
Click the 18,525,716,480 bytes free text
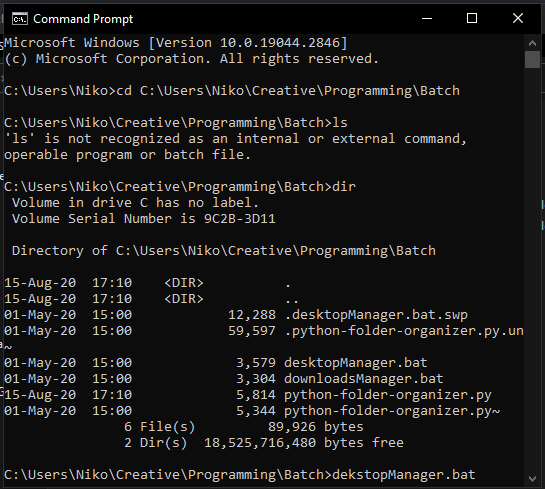pos(303,442)
